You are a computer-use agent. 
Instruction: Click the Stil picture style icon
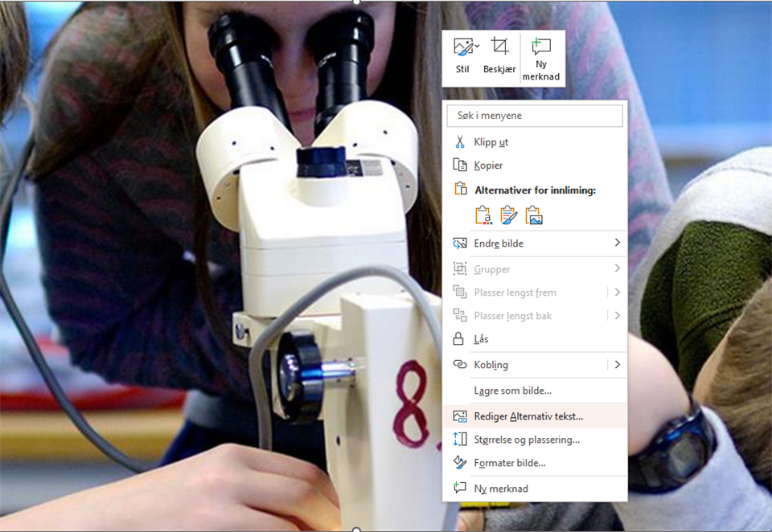tap(462, 47)
